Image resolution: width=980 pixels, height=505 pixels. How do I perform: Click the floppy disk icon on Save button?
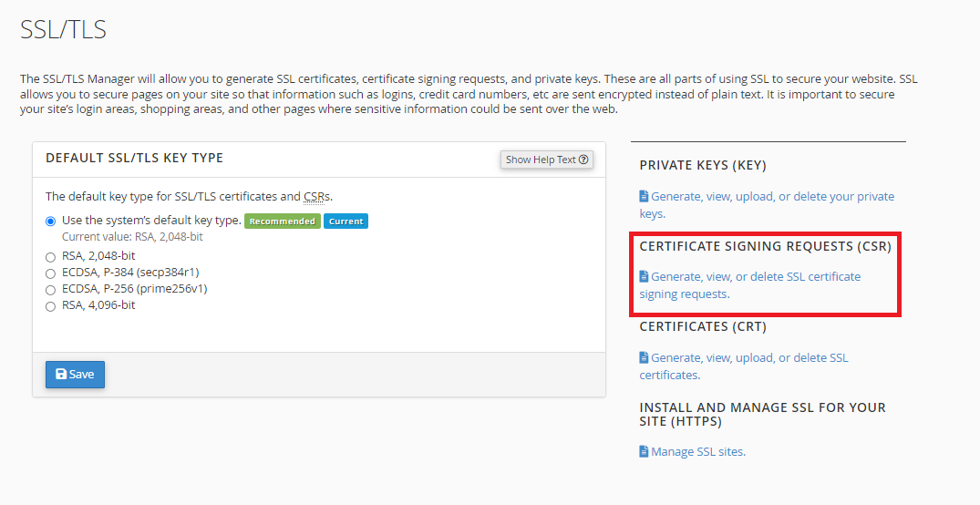[x=61, y=374]
